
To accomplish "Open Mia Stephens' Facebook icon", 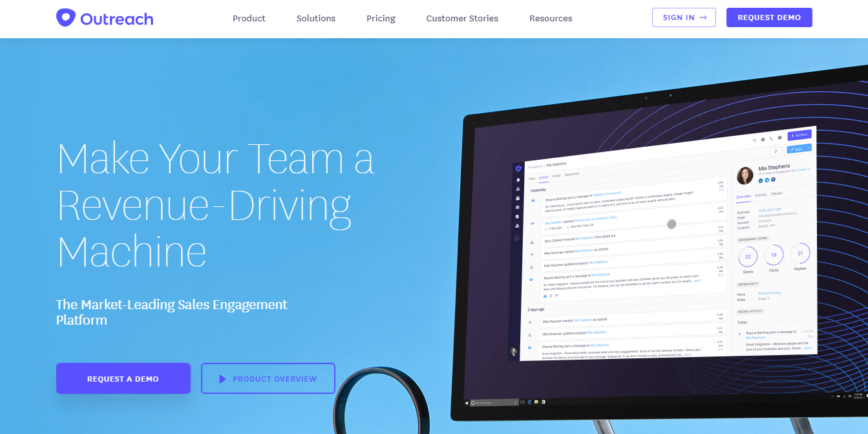I will [773, 179].
